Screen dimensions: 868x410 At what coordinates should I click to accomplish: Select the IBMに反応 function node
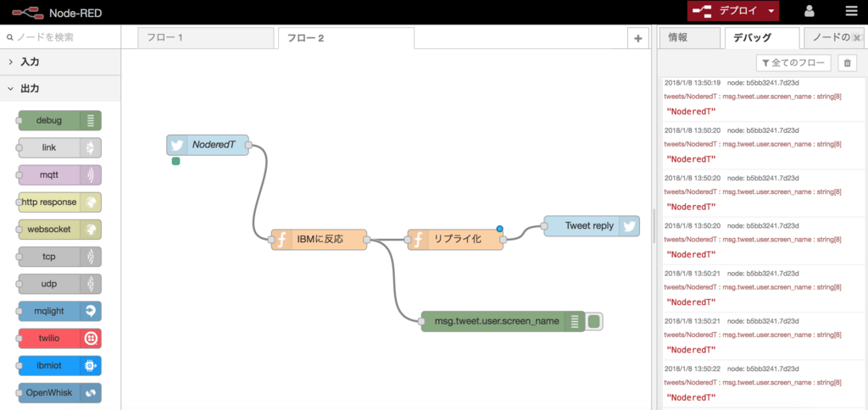point(319,240)
